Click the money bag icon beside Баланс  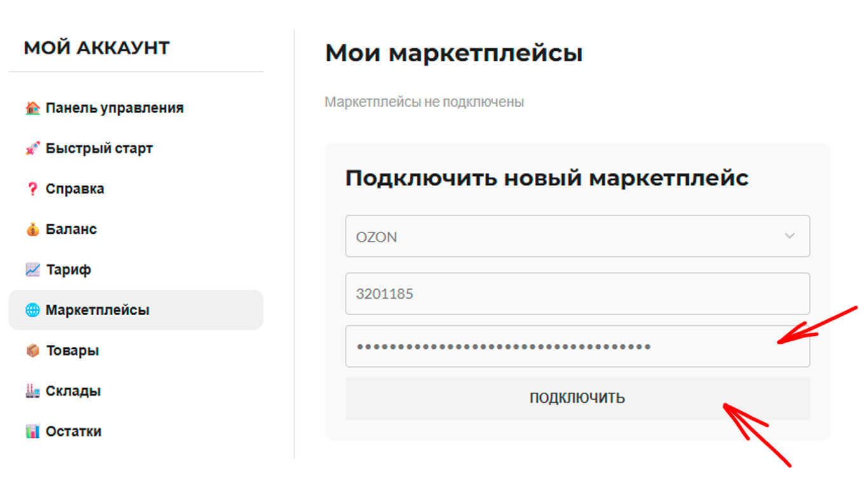(x=32, y=229)
